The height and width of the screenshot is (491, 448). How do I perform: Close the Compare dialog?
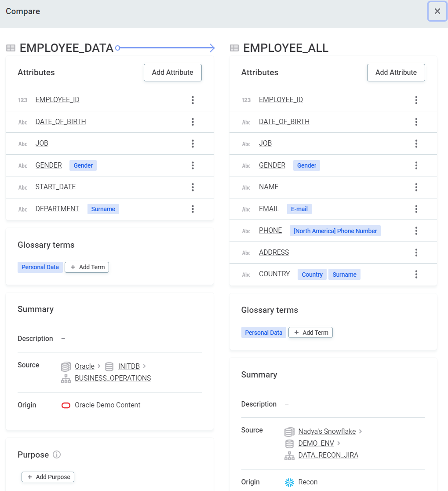pyautogui.click(x=437, y=11)
